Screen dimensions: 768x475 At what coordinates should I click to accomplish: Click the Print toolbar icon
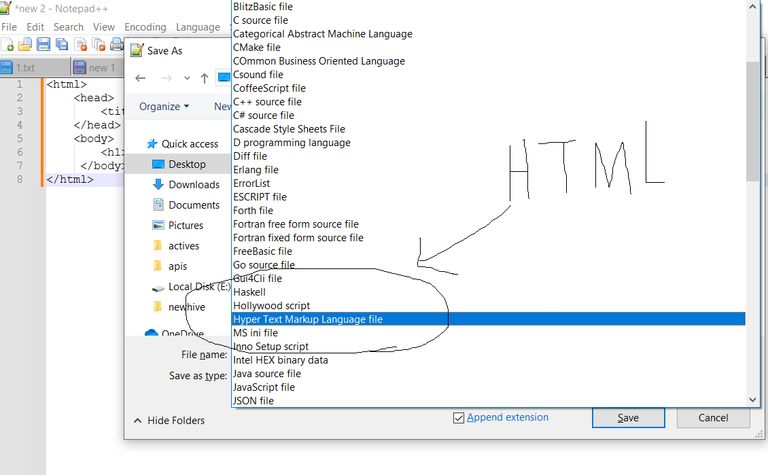[x=117, y=45]
